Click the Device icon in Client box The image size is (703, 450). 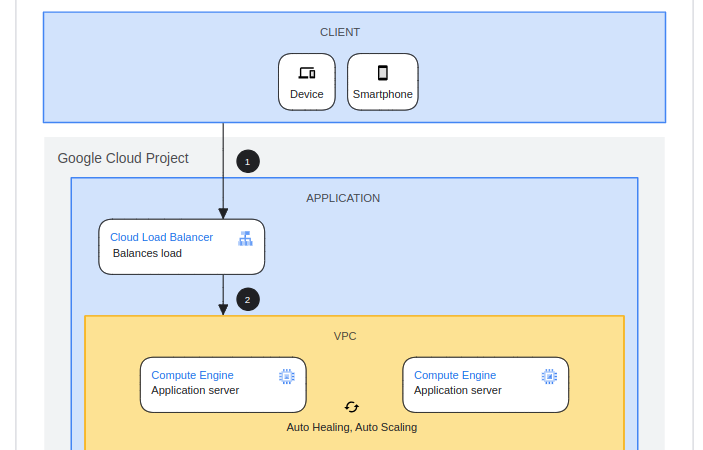coord(307,73)
